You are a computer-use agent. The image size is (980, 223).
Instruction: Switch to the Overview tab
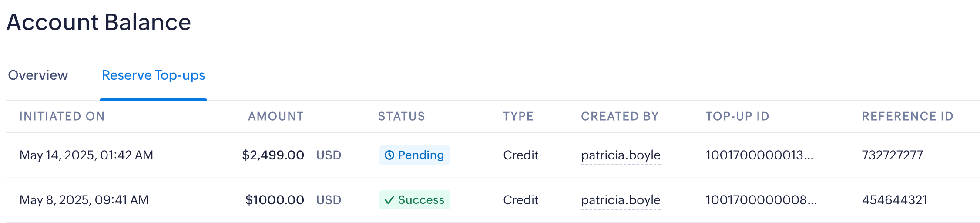pyautogui.click(x=38, y=75)
